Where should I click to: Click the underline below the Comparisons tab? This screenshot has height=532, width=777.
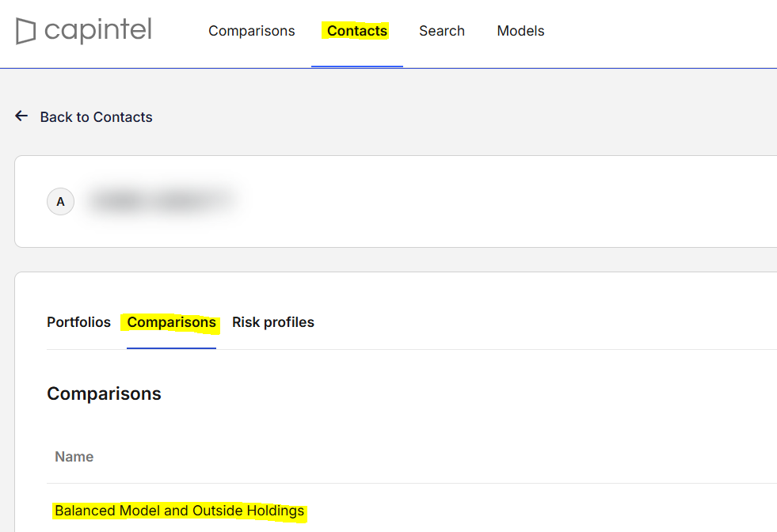click(171, 348)
